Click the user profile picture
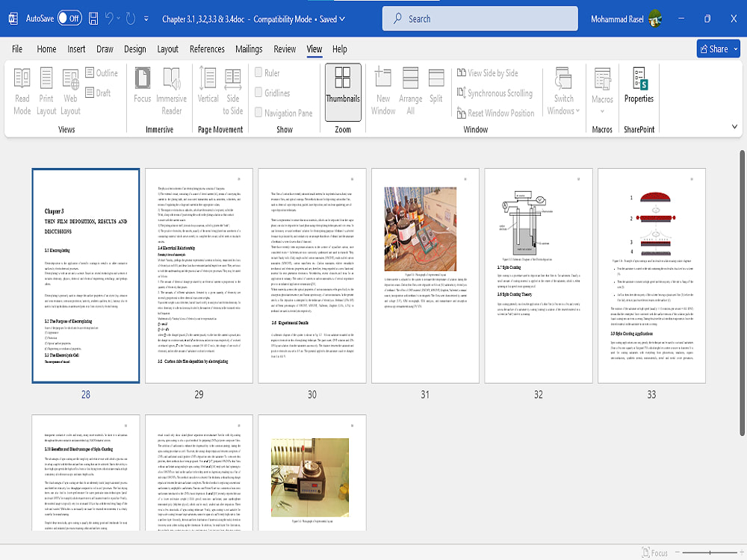The height and width of the screenshot is (560, 747). (x=656, y=19)
